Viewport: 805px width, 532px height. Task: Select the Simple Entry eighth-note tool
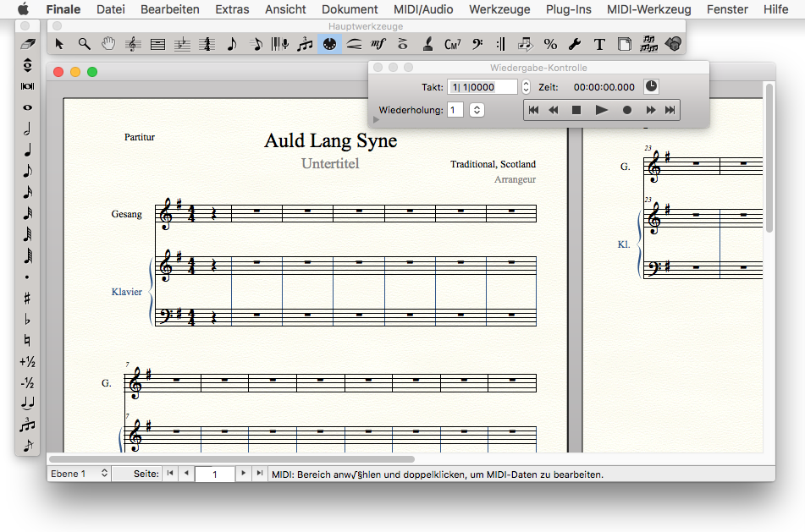[x=232, y=44]
